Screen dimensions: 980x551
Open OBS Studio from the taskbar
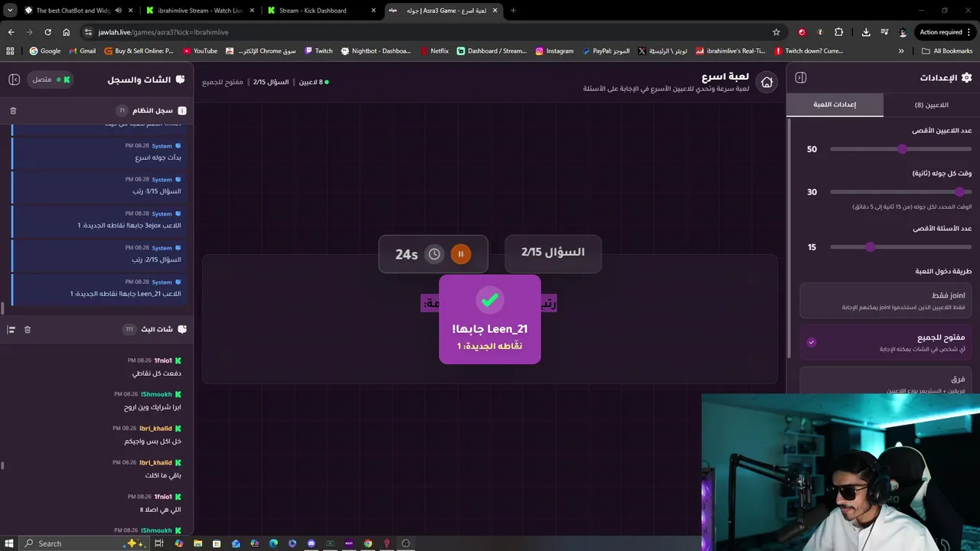tap(406, 543)
